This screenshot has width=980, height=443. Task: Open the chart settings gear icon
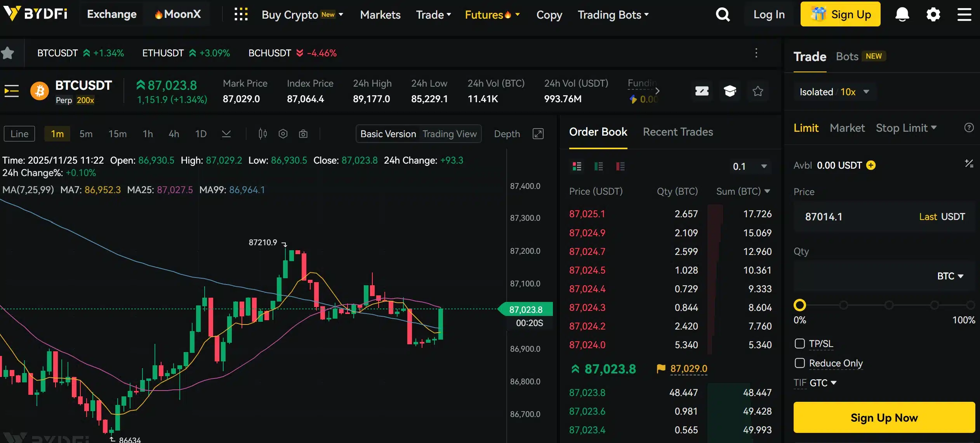point(283,133)
